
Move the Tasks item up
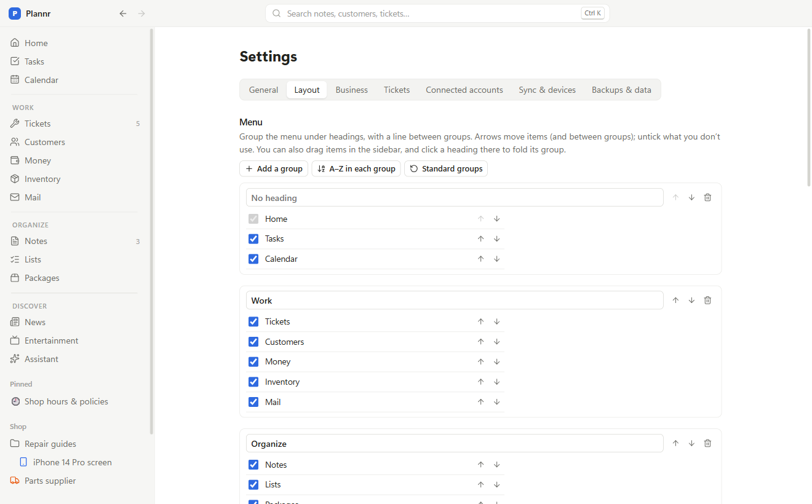[x=481, y=238]
